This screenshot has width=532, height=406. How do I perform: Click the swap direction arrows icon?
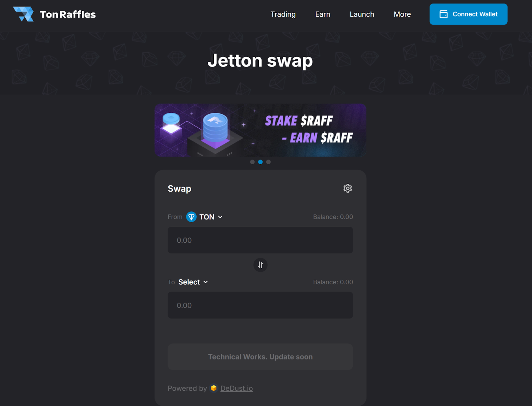coord(260,265)
